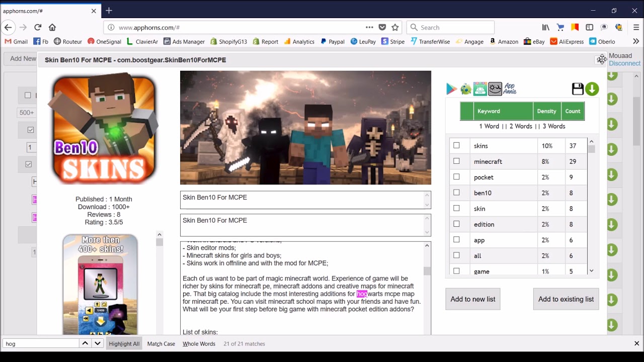
Task: Save to Pocket icon in address bar
Action: coord(382,27)
